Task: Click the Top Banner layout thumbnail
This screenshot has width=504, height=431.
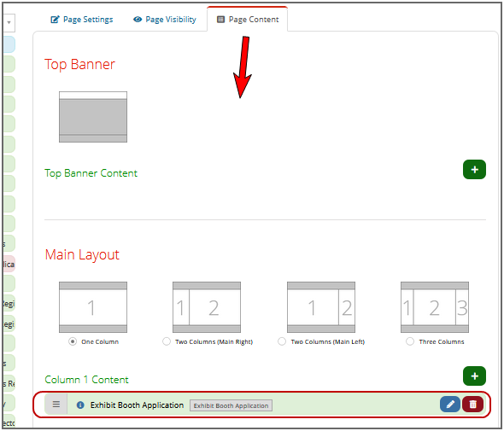Action: pyautogui.click(x=93, y=117)
